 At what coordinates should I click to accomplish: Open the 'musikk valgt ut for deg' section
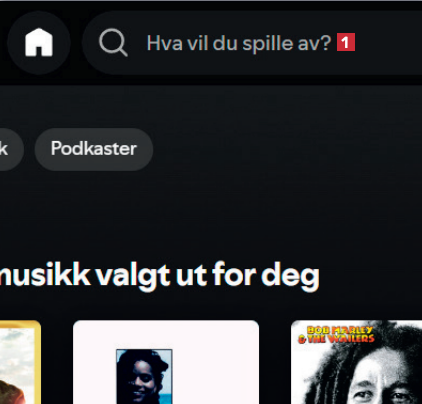(x=159, y=276)
